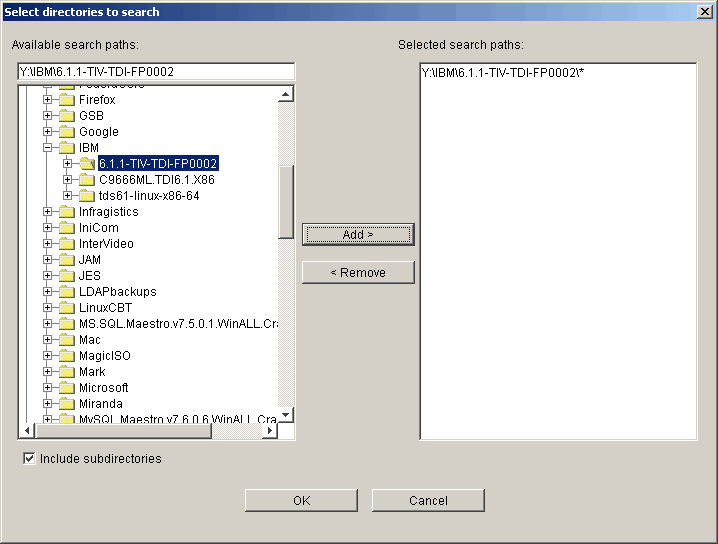Click the Infragistics folder icon
718x544 pixels.
tap(67, 212)
